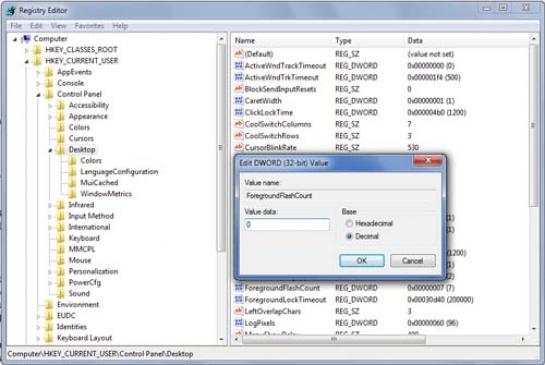
Task: Click the AppEvents folder icon
Action: (x=49, y=72)
